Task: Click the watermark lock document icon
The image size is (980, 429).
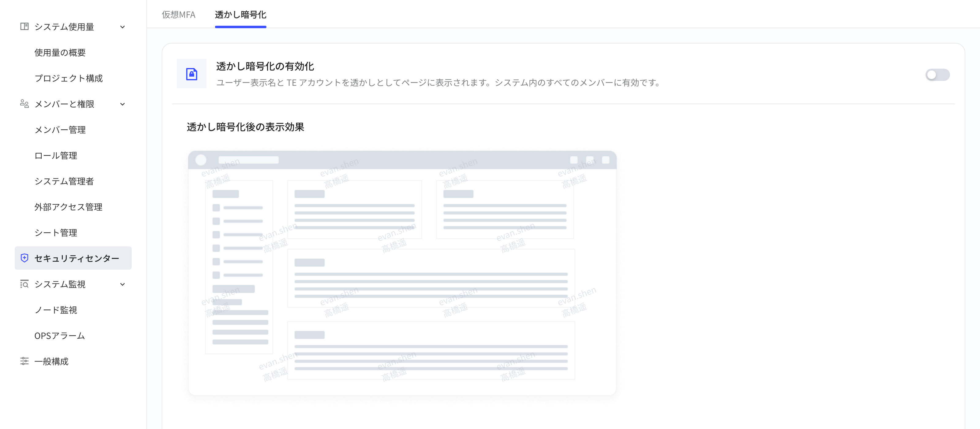Action: (192, 74)
